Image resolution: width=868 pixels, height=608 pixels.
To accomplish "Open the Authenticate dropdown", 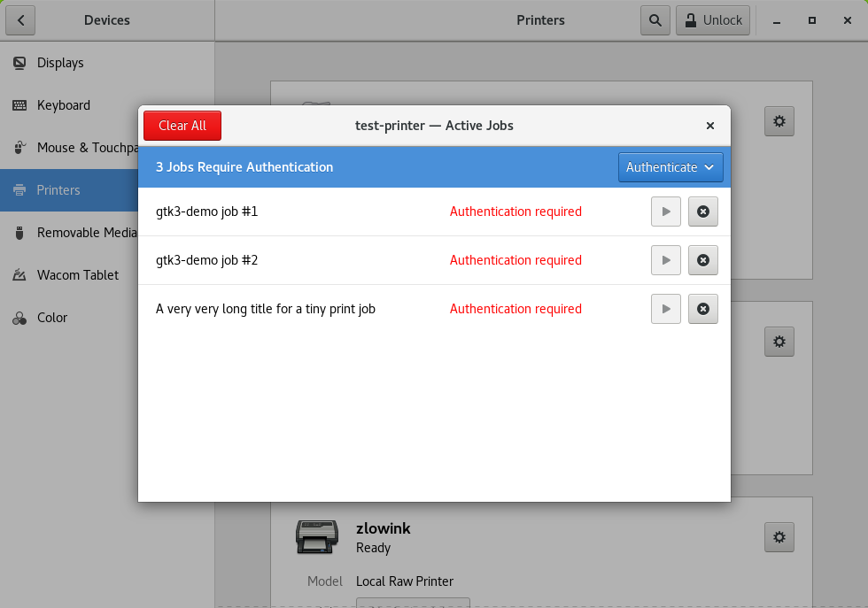I will 670,167.
